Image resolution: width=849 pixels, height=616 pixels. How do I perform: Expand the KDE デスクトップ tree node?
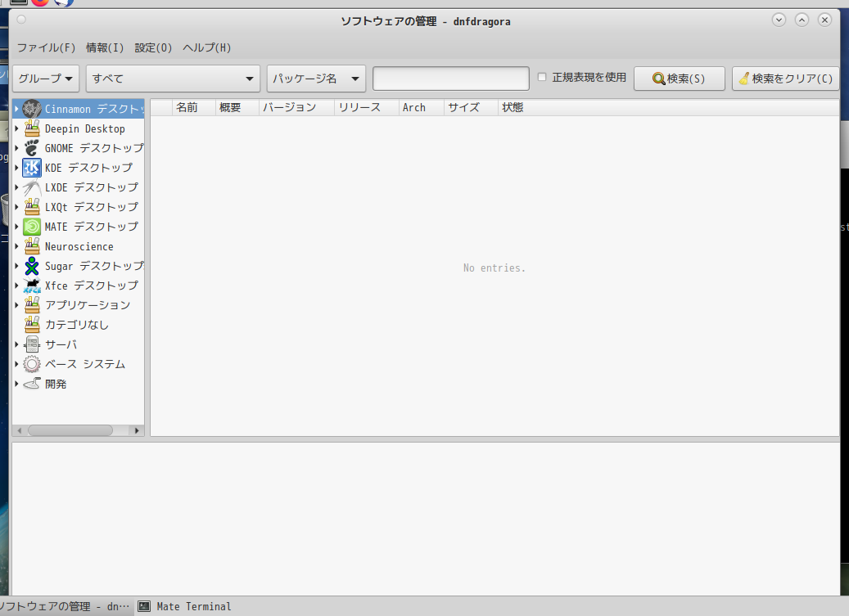[17, 168]
